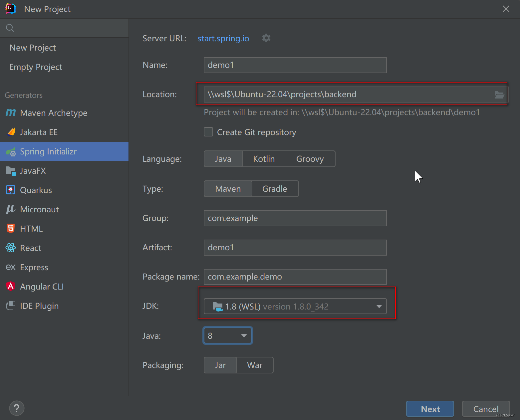The height and width of the screenshot is (420, 520).
Task: Open server URL settings gear
Action: (x=266, y=38)
